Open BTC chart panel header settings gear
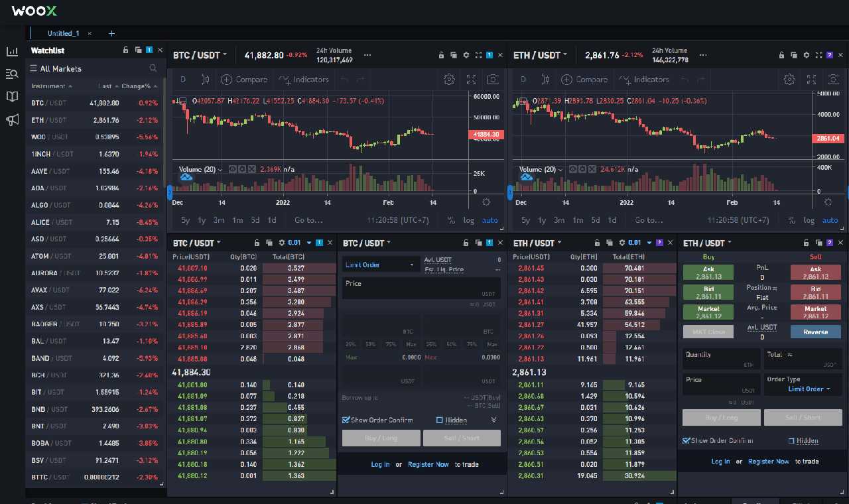849x504 pixels. coord(466,56)
